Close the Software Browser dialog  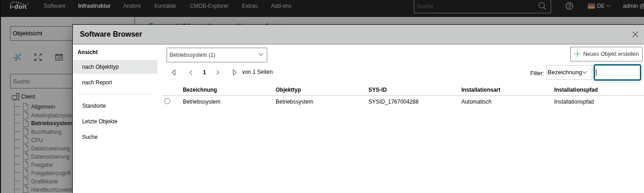pyautogui.click(x=635, y=34)
